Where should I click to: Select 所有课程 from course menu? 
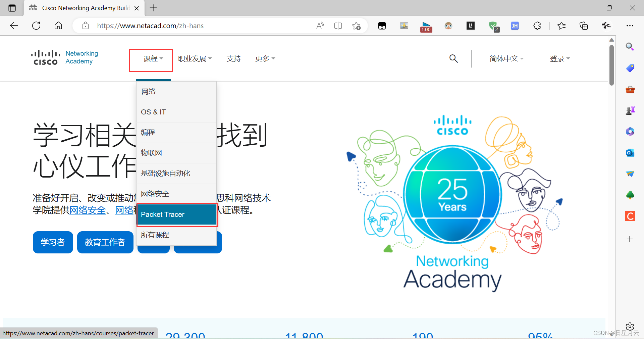click(x=176, y=235)
